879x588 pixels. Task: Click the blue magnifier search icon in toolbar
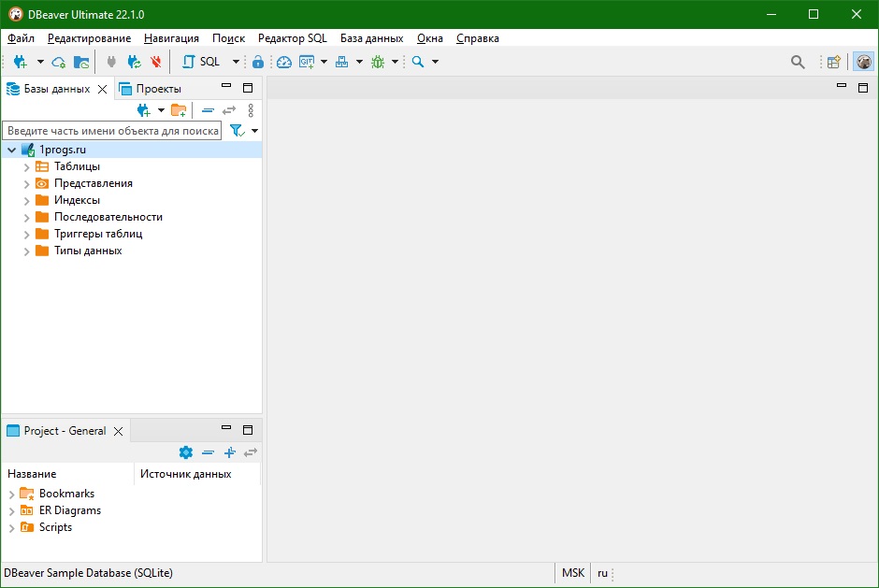(x=418, y=62)
